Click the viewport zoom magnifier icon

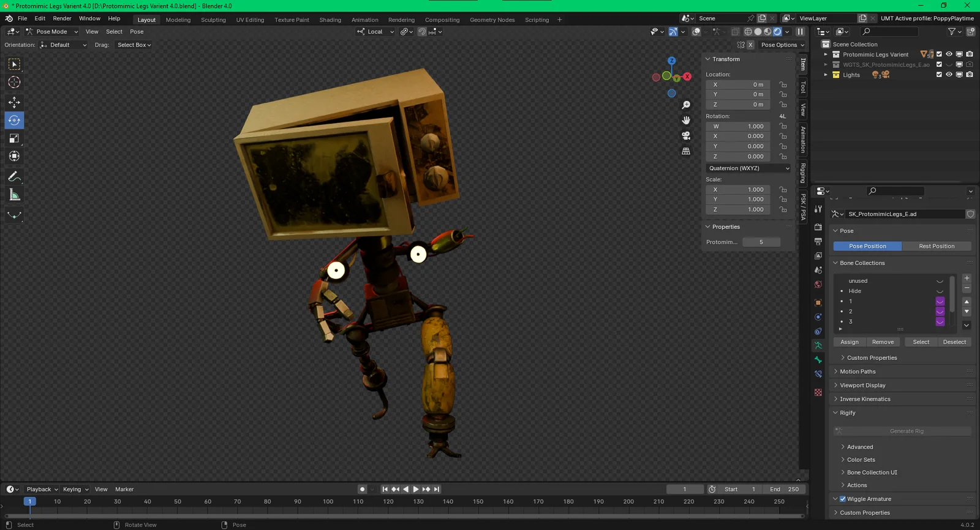[686, 105]
